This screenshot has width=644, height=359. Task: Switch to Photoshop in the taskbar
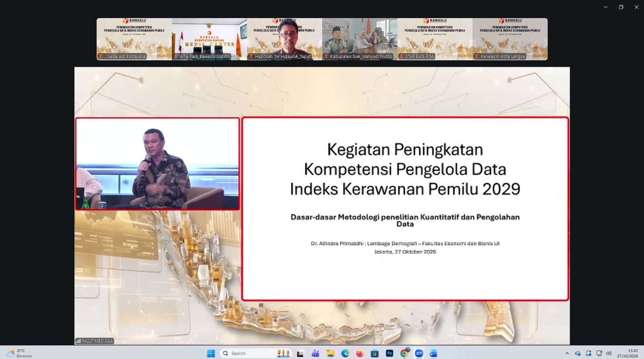click(390, 353)
